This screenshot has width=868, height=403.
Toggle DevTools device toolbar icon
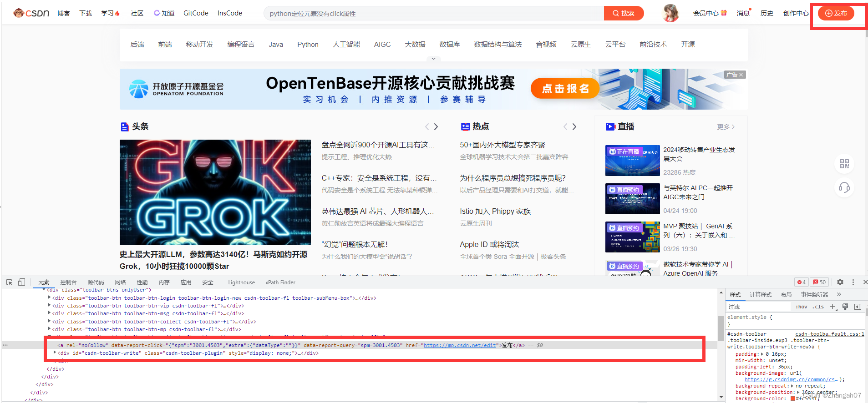[21, 282]
